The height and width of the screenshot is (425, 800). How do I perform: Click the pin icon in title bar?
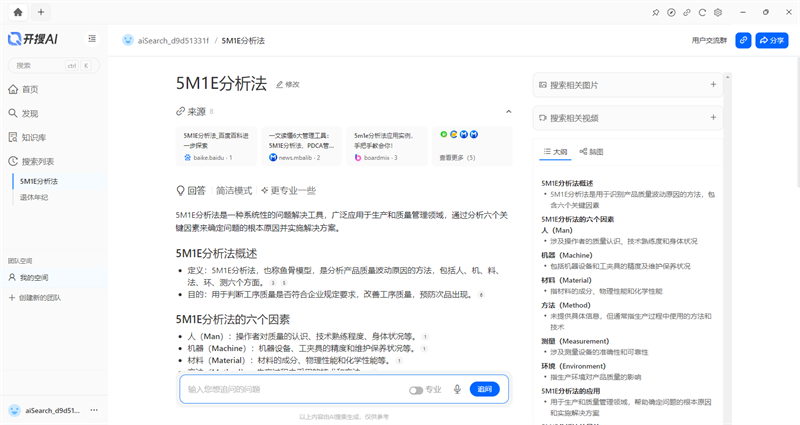pyautogui.click(x=655, y=12)
